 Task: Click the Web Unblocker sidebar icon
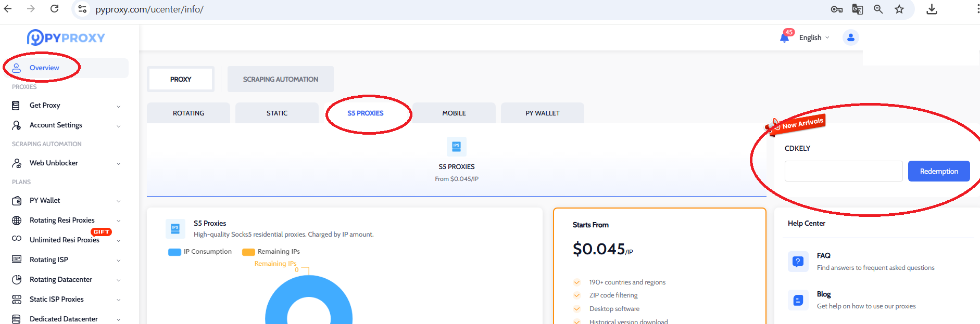[17, 163]
